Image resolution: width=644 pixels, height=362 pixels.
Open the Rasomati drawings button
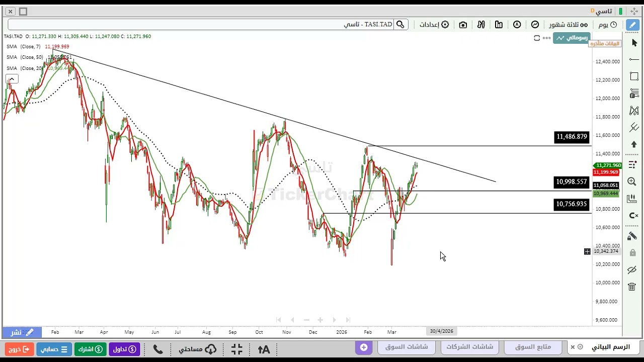click(x=571, y=38)
